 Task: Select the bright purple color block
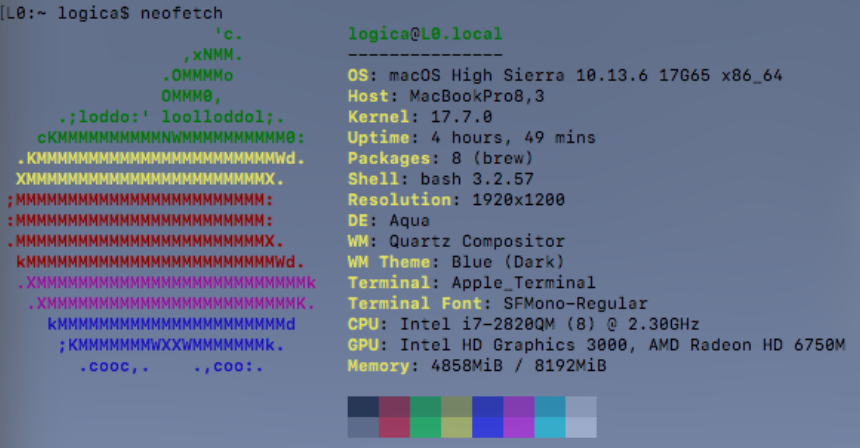pos(518,427)
